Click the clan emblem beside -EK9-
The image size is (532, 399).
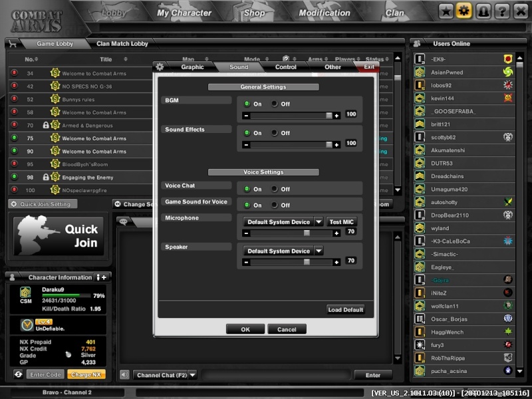click(x=508, y=59)
